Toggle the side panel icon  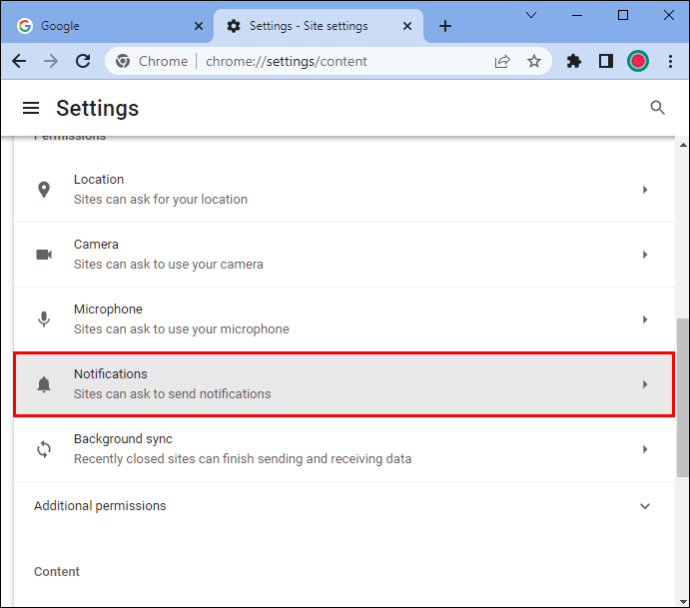(606, 61)
